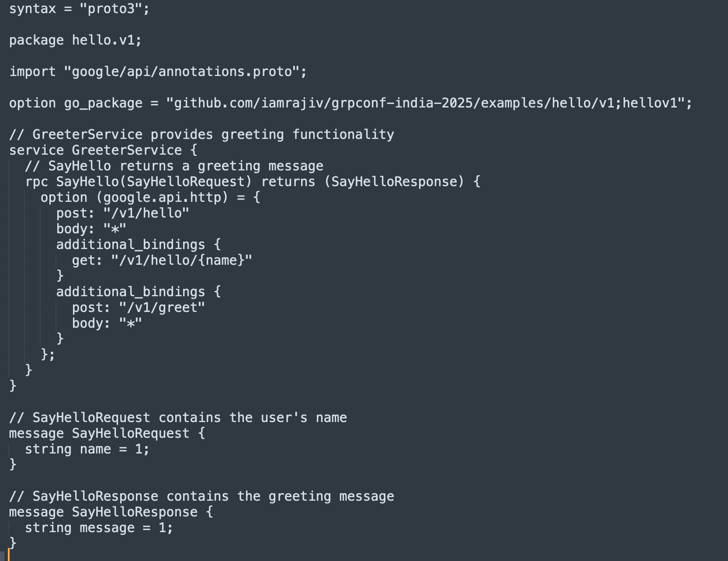Screen dimensions: 728x561
Task: Click the "/v1/greet" post path
Action: coord(162,308)
